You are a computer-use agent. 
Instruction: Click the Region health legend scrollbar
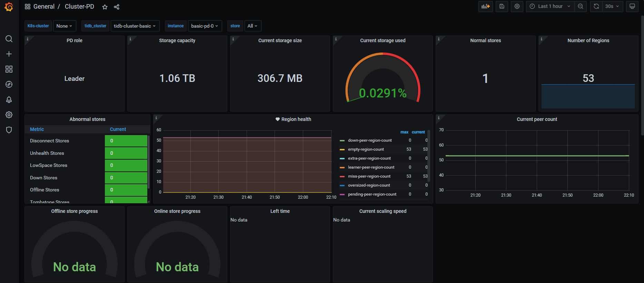429,155
